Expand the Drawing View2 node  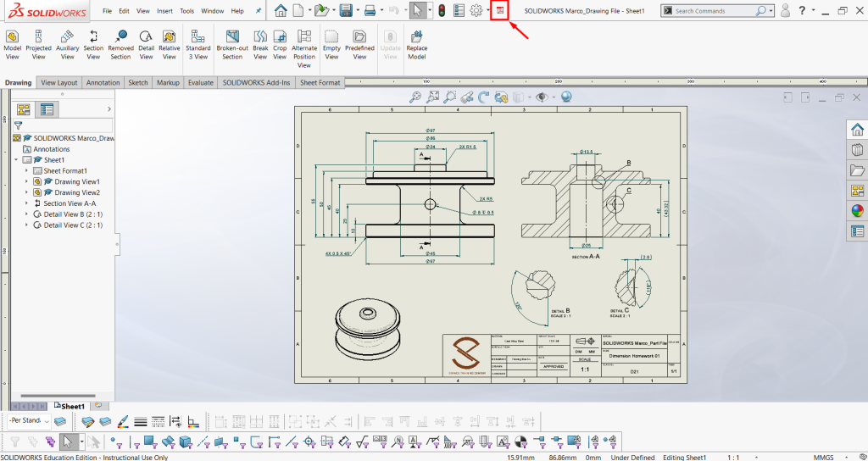point(26,192)
